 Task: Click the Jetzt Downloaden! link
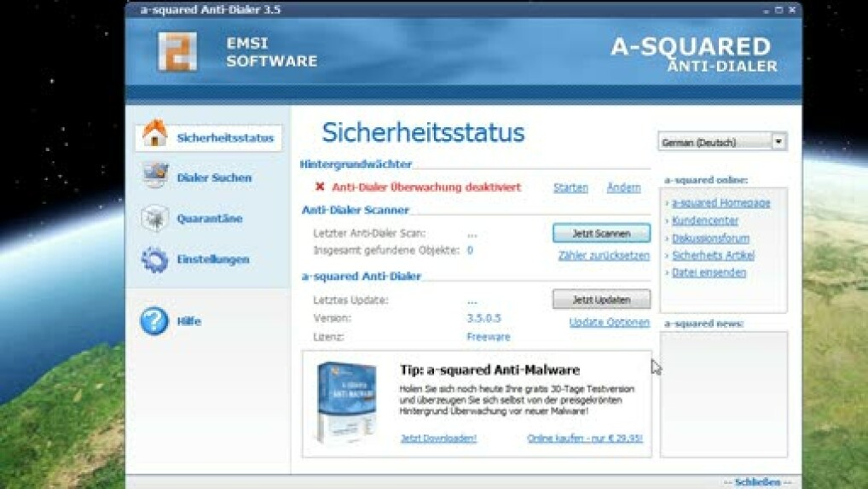click(x=438, y=439)
